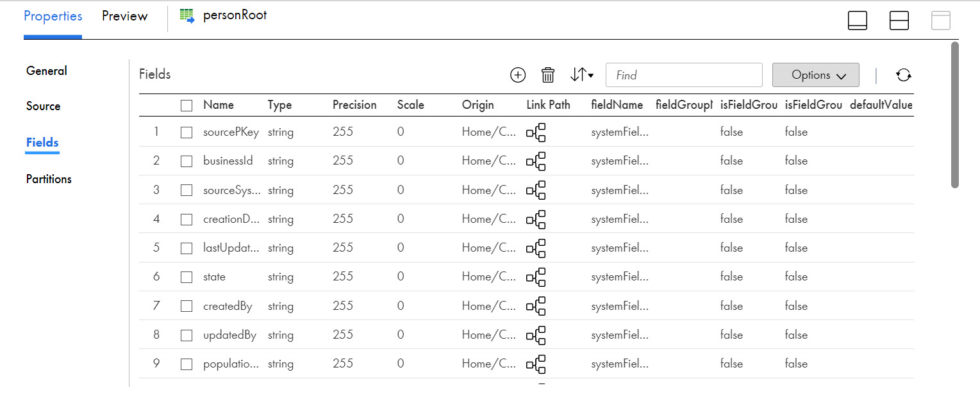Click precision 255 of sourcePKey row
Viewport: 980px width, 404px height.
click(343, 133)
